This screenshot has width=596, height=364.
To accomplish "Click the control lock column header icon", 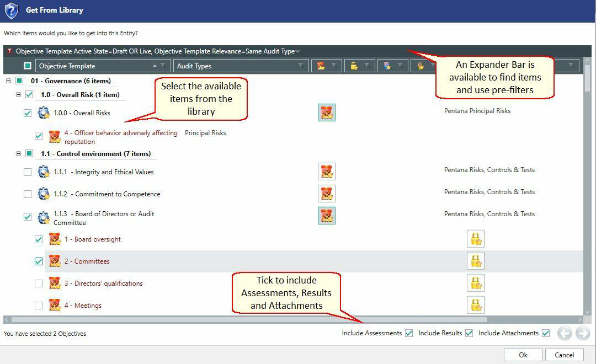I will pos(354,66).
